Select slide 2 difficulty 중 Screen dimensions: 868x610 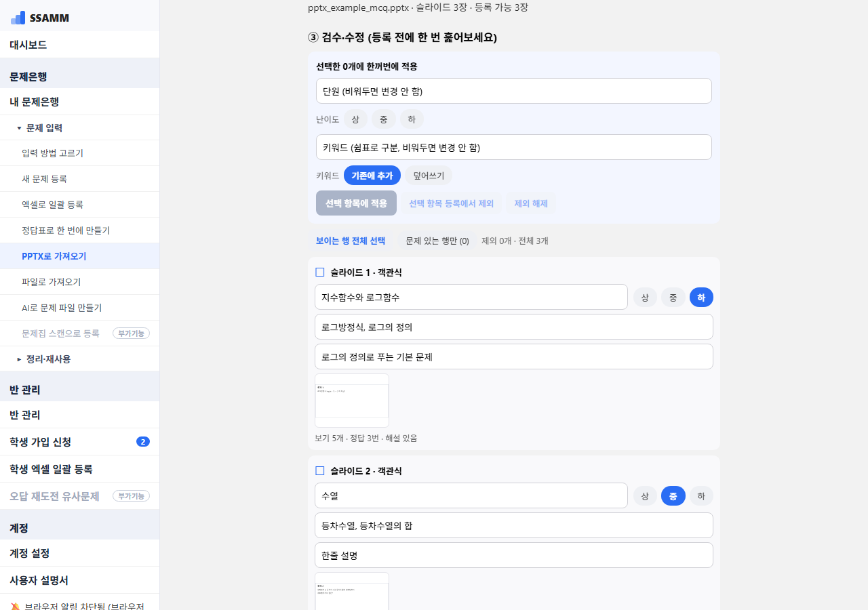pyautogui.click(x=673, y=496)
